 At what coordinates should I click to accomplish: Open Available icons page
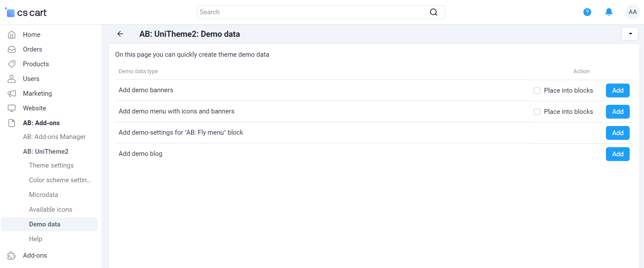[51, 210]
